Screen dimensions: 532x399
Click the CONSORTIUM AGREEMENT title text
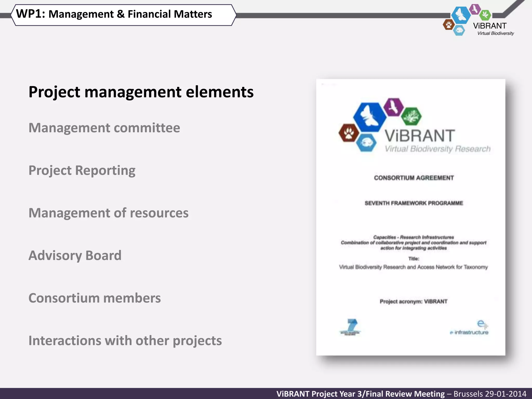point(414,178)
